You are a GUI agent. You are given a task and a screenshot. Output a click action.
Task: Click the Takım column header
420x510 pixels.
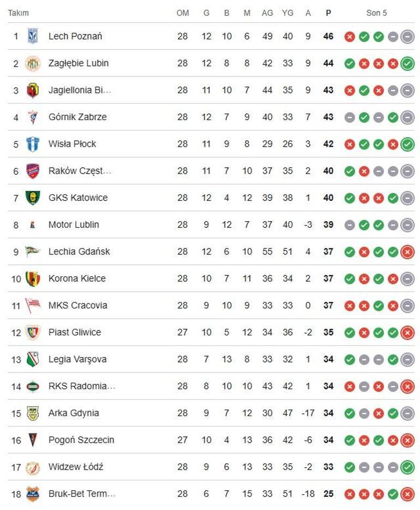click(18, 13)
